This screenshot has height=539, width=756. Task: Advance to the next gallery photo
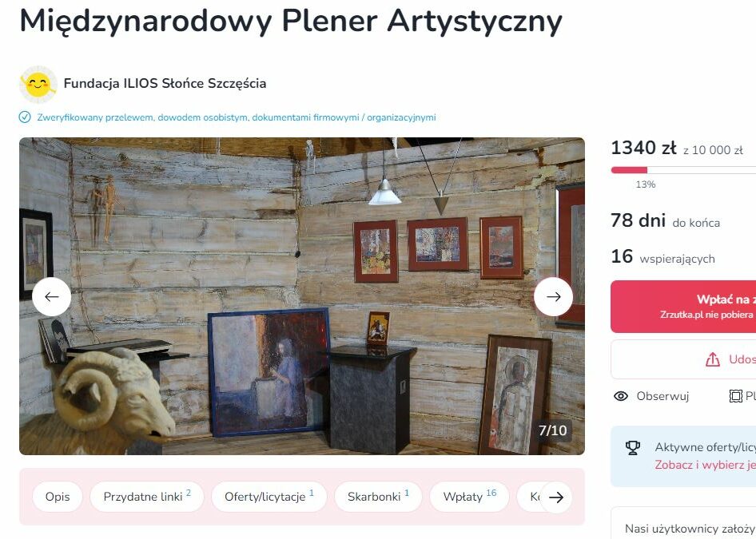click(553, 297)
